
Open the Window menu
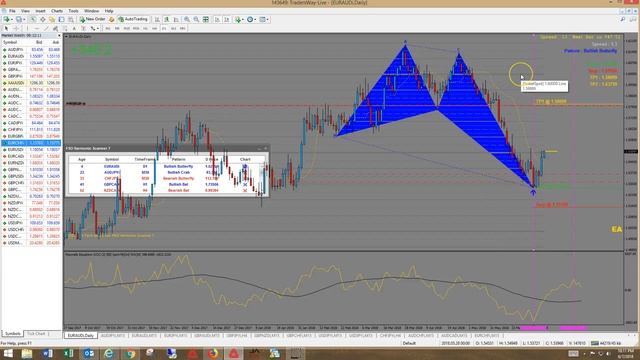tap(91, 11)
